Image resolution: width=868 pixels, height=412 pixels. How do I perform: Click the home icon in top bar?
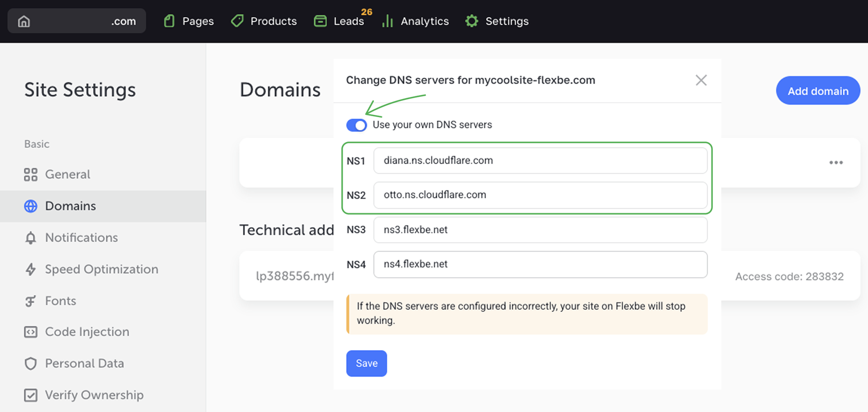click(24, 21)
